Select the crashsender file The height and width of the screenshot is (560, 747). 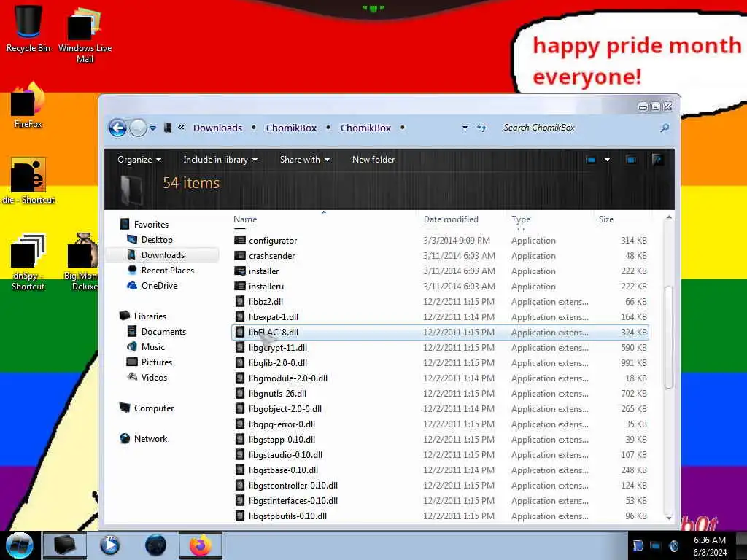coord(440,256)
